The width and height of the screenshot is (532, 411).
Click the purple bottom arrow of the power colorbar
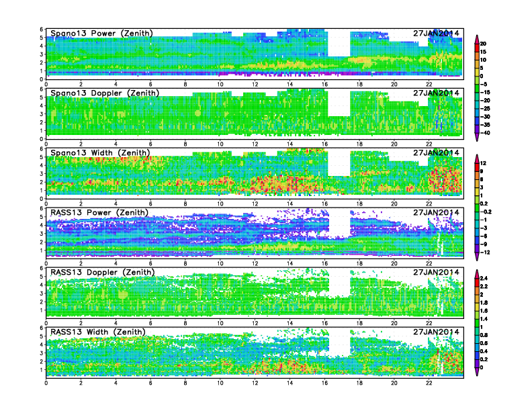click(477, 138)
